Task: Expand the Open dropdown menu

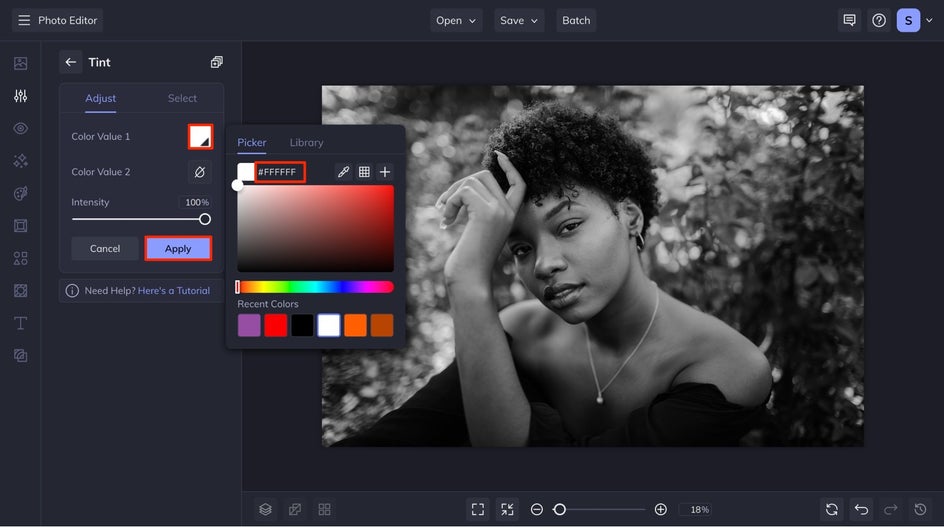Action: (456, 20)
